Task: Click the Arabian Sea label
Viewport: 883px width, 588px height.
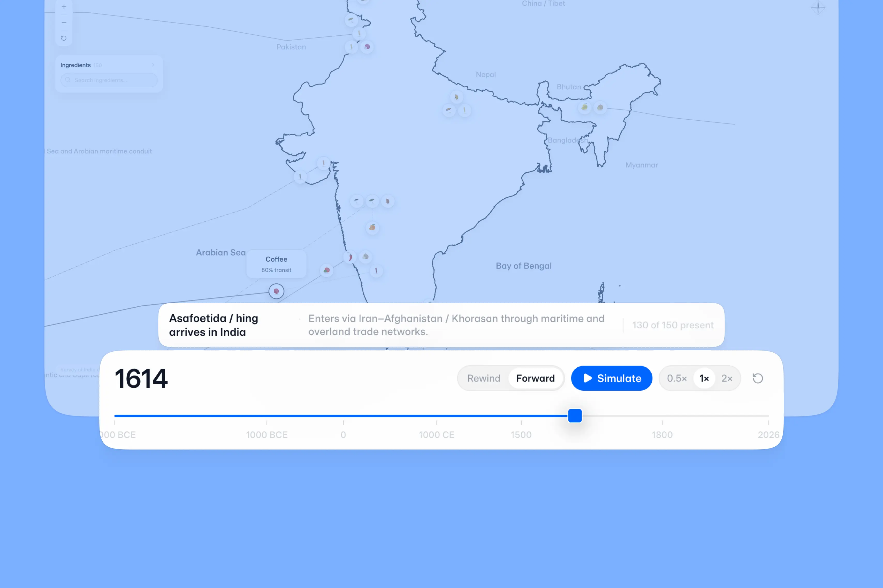Action: pos(220,252)
